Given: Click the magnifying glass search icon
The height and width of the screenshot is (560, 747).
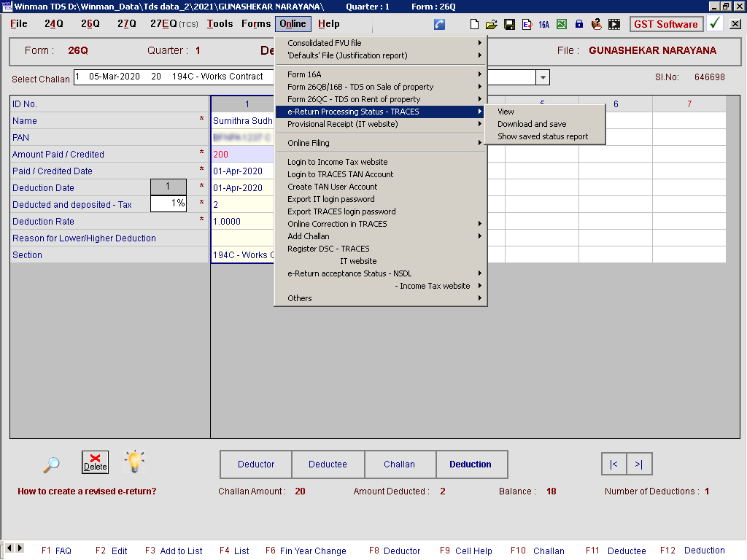Looking at the screenshot, I should 51,464.
